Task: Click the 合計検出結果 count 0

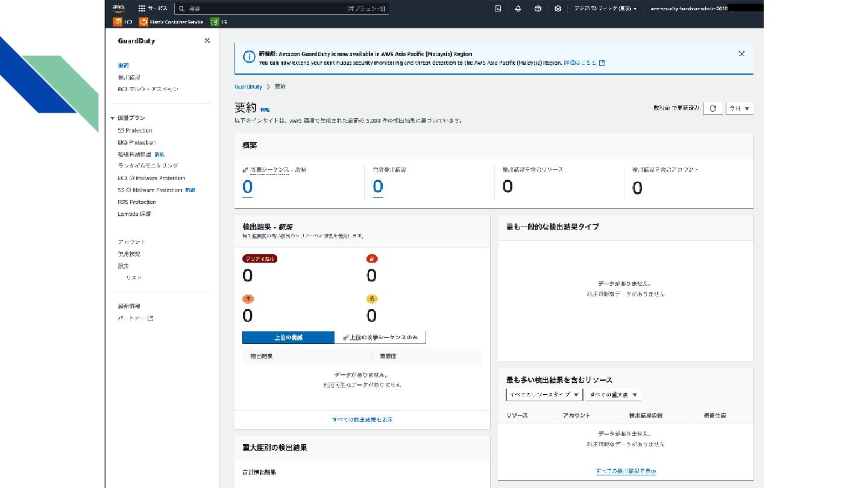Action: click(x=377, y=187)
